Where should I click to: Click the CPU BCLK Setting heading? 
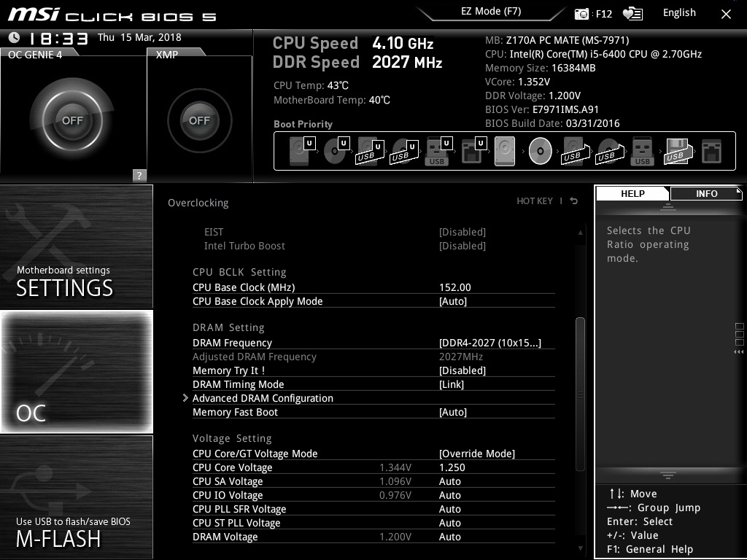[x=239, y=272]
